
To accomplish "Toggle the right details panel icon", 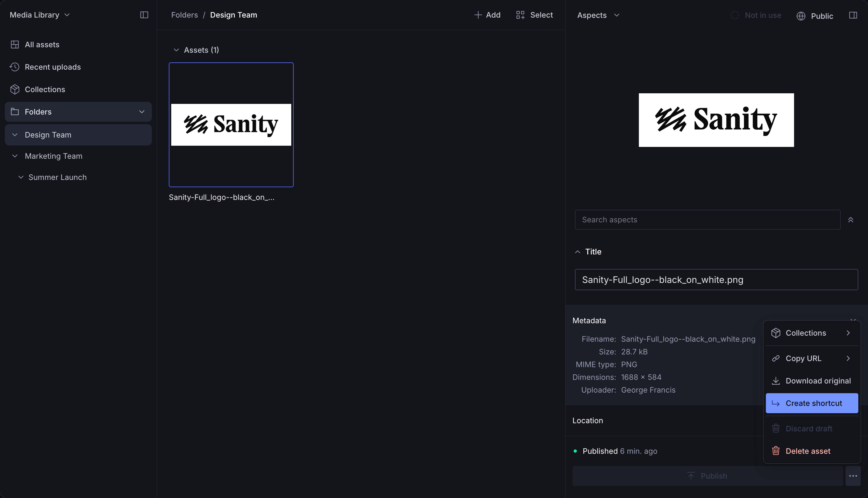I will (x=853, y=15).
